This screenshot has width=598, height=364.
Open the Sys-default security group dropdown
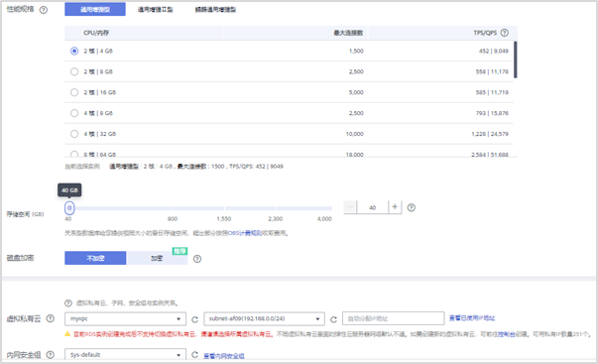[126, 355]
